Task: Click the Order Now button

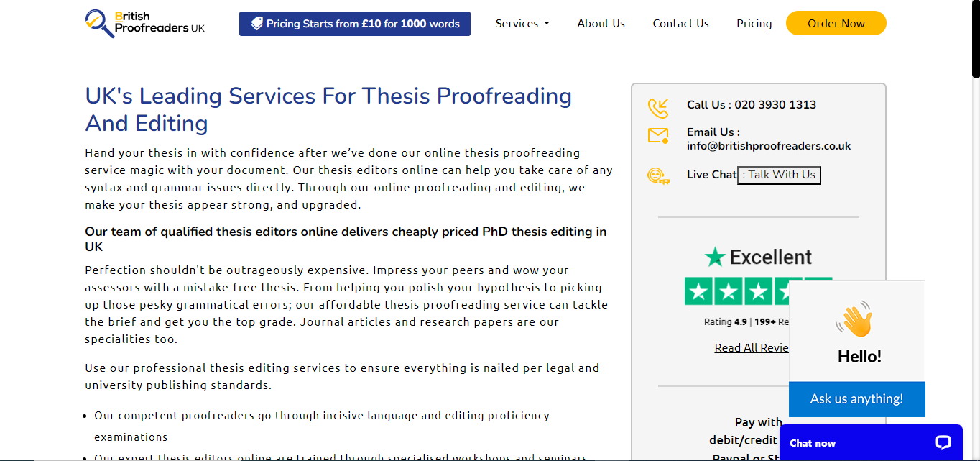Action: 836,23
